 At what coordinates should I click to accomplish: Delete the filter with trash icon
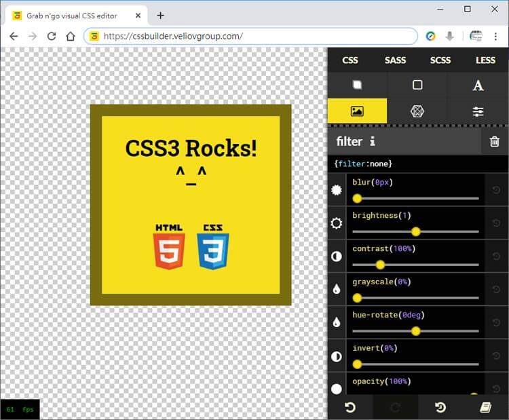(x=494, y=141)
